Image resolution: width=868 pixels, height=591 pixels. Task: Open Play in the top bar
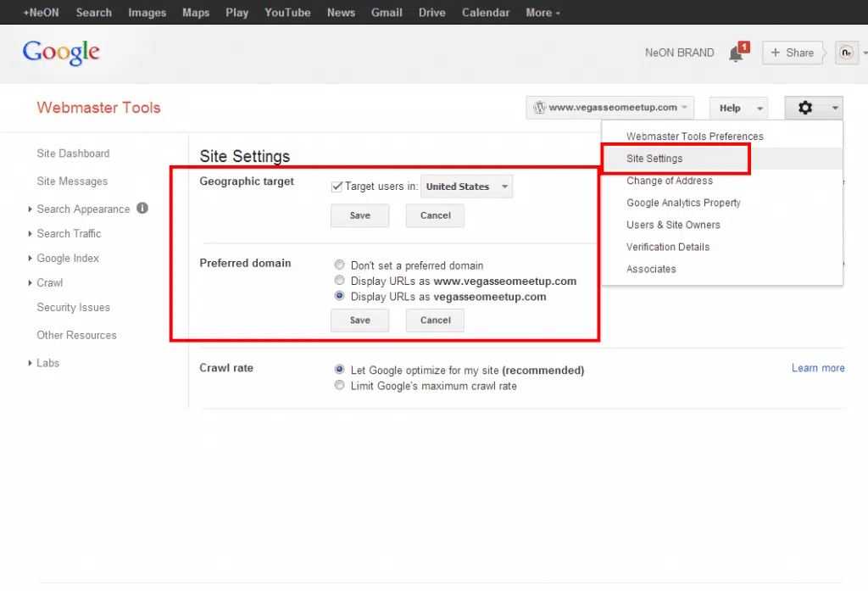click(237, 12)
